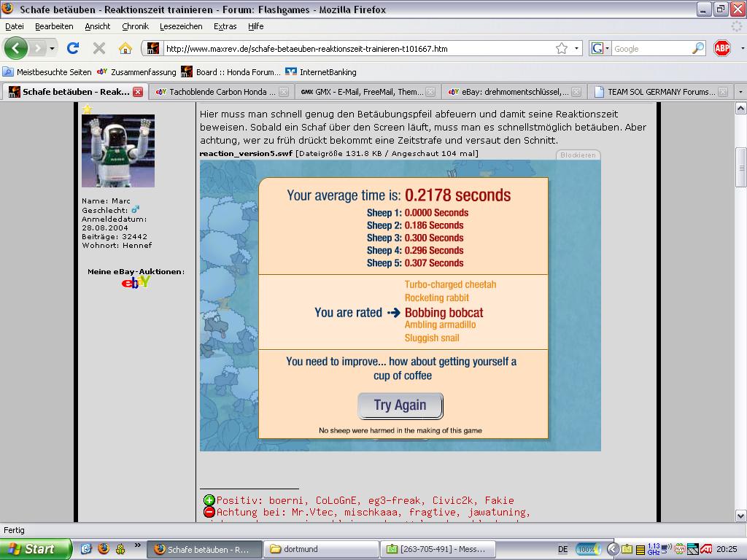
Task: Open the InternetBanking bookmark
Action: pos(321,72)
